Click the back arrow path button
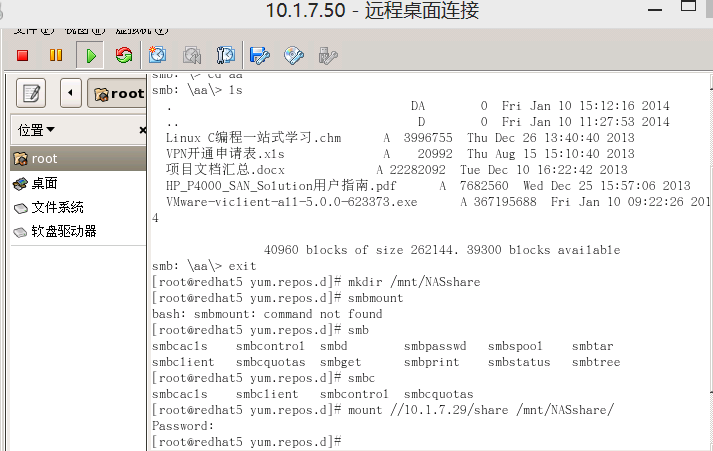This screenshot has width=713, height=451. click(70, 93)
